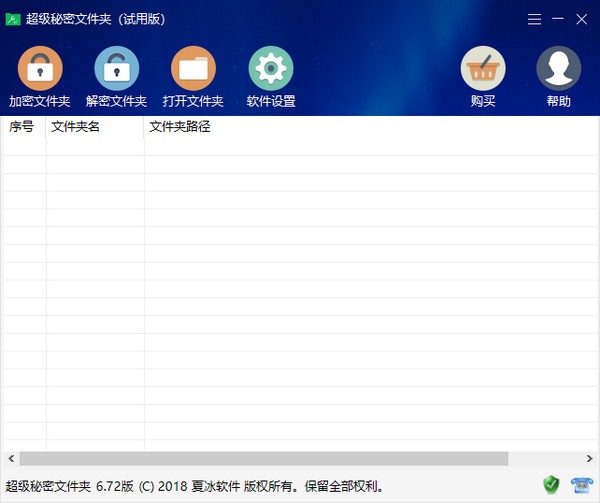Viewport: 600px width, 503px height.
Task: Open 软件设置 gear settings
Action: pos(271,70)
